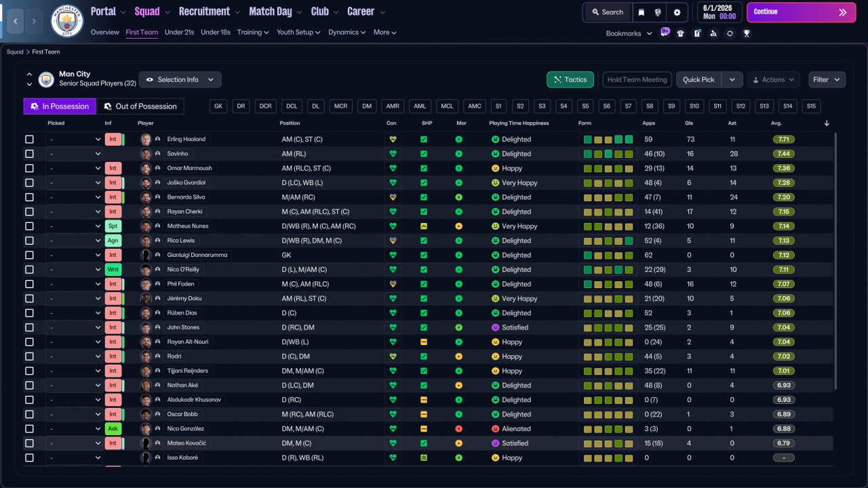Open the Actions dropdown
Screen dimensions: 868x488
pyautogui.click(x=773, y=79)
